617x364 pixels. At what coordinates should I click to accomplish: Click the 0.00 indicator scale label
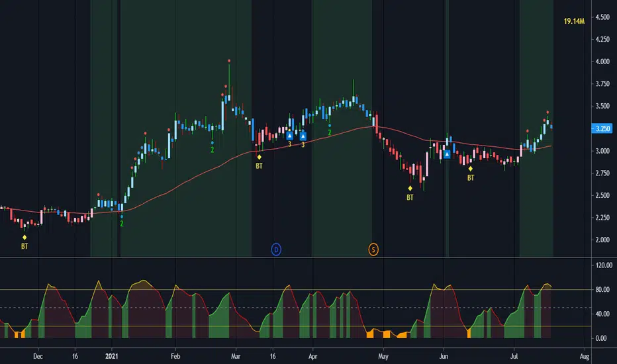click(601, 338)
